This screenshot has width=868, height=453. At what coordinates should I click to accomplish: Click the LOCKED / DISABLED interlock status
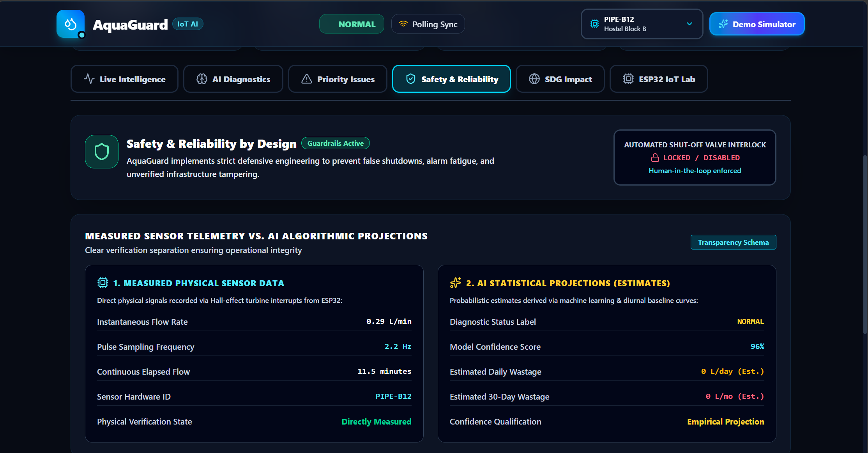coord(695,157)
